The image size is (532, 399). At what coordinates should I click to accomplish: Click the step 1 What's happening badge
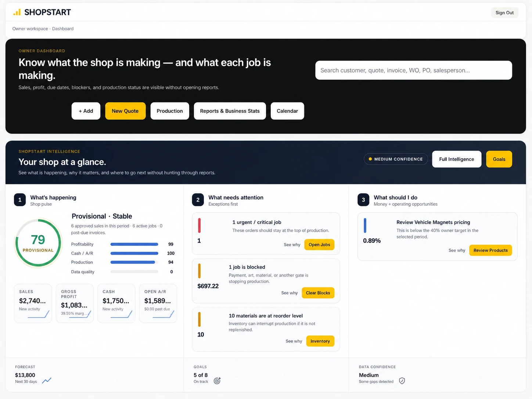pyautogui.click(x=20, y=200)
